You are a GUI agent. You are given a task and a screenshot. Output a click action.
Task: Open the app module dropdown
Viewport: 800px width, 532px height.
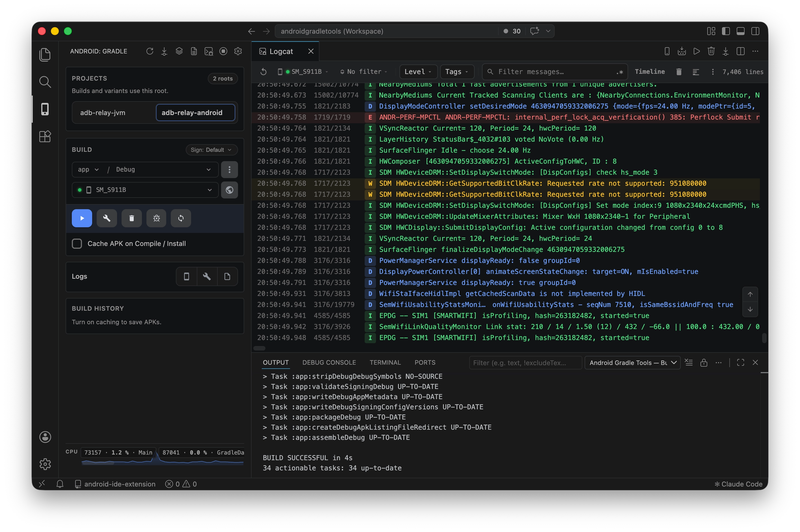[x=88, y=169]
